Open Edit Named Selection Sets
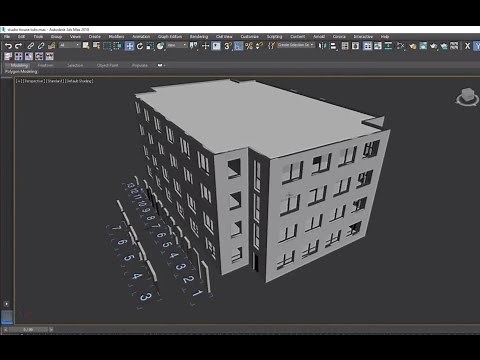Viewport: 480px width, 360px height. [271, 46]
